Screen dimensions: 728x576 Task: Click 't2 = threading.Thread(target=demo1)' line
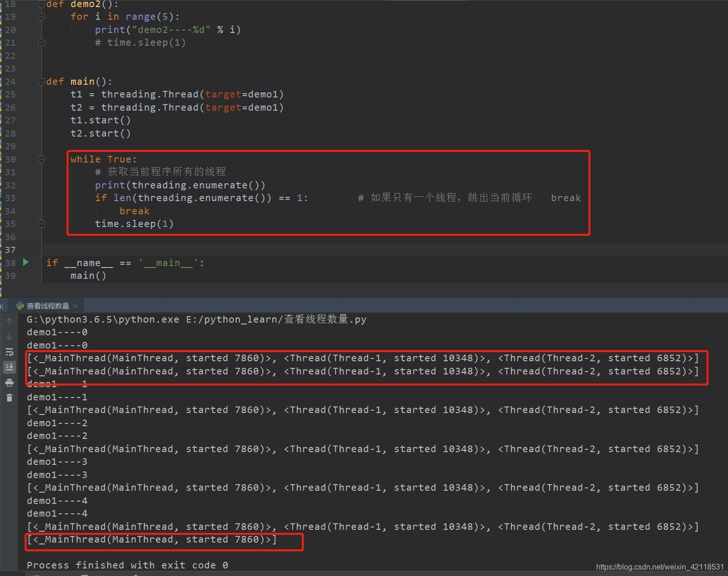[x=177, y=108]
